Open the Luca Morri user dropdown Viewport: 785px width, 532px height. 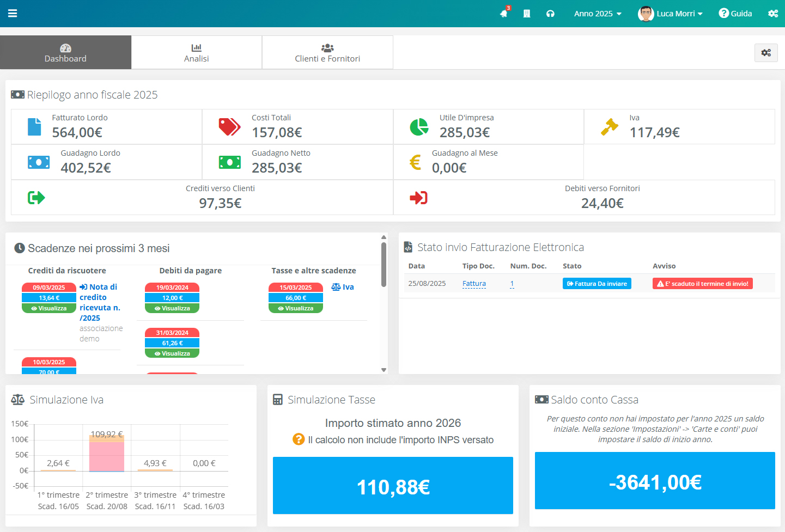tap(671, 14)
